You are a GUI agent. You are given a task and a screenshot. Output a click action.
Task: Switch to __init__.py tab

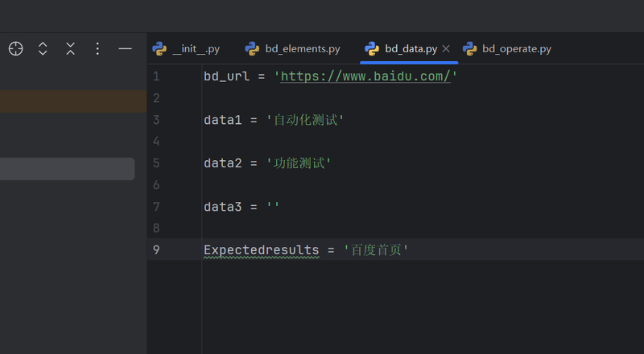pos(196,49)
